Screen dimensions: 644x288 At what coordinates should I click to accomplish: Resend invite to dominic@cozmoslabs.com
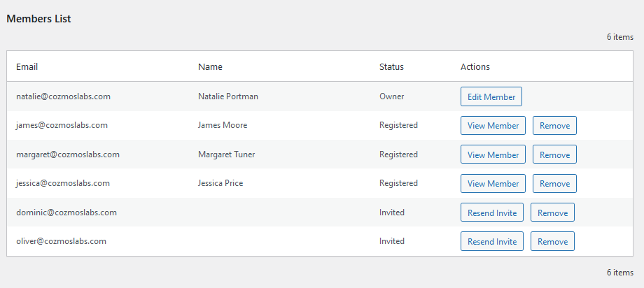click(492, 213)
